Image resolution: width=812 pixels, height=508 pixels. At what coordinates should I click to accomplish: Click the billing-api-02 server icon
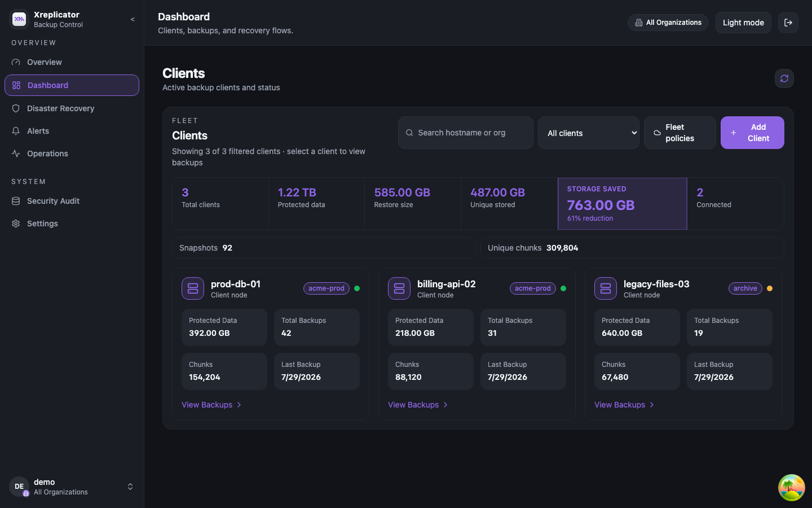pos(399,288)
